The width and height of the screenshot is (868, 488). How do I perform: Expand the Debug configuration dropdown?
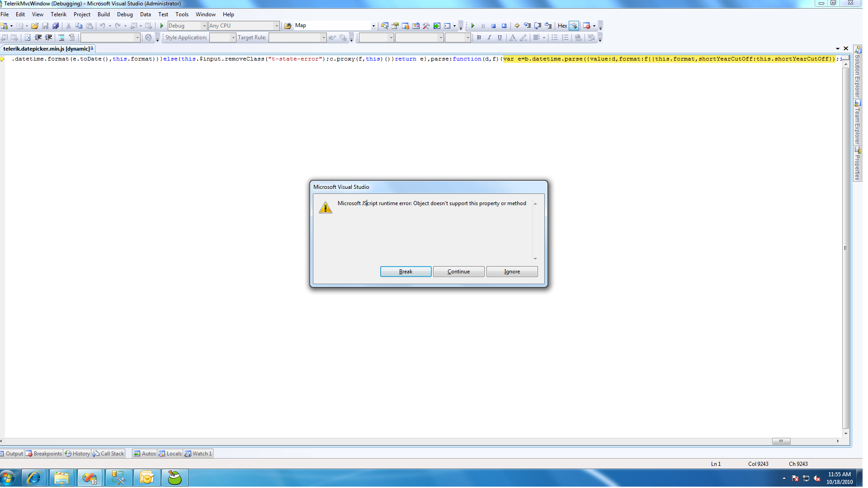tap(204, 26)
